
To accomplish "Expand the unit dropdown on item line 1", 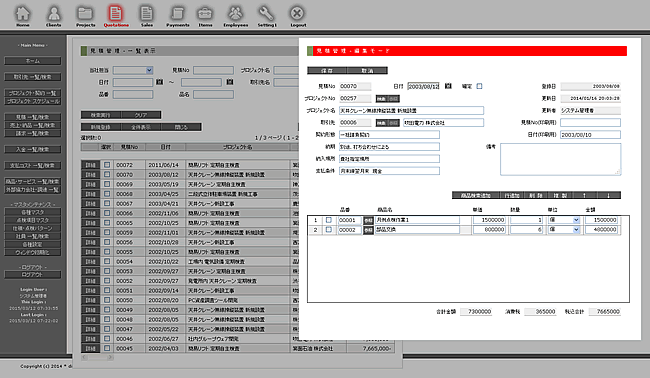I will (576, 220).
